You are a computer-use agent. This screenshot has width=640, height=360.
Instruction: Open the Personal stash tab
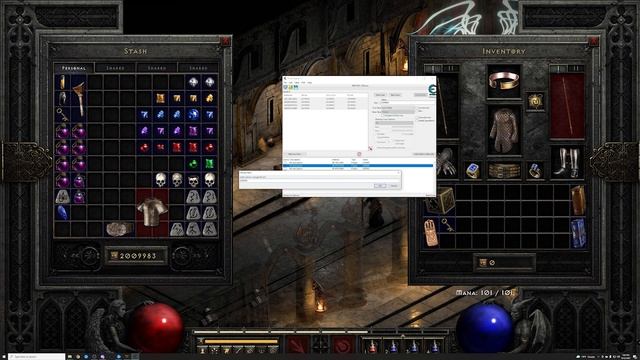pos(74,68)
